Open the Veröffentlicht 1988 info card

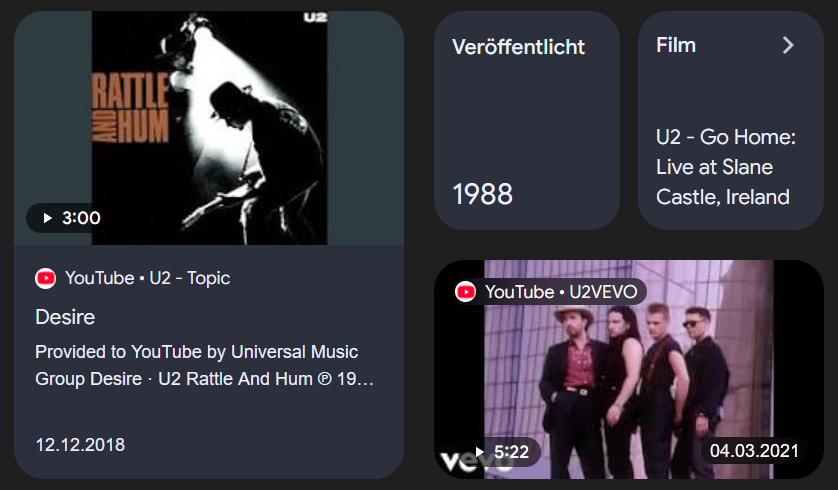click(x=527, y=121)
